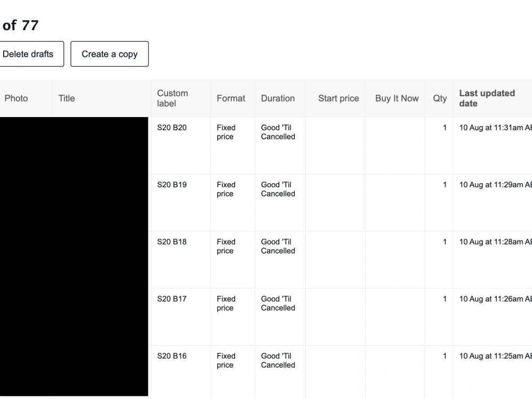Screen dimensions: 532x399
Task: Sort drafts by the Qty column
Action: [x=438, y=98]
